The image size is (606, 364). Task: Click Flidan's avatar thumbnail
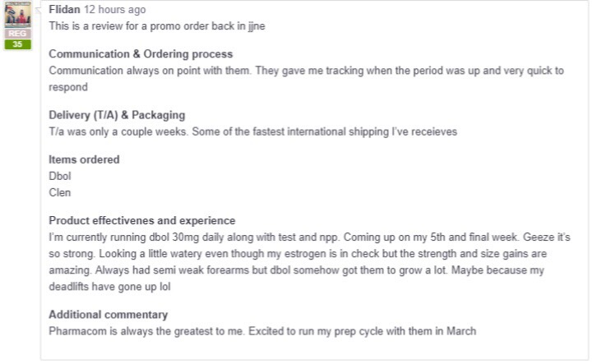[x=17, y=15]
